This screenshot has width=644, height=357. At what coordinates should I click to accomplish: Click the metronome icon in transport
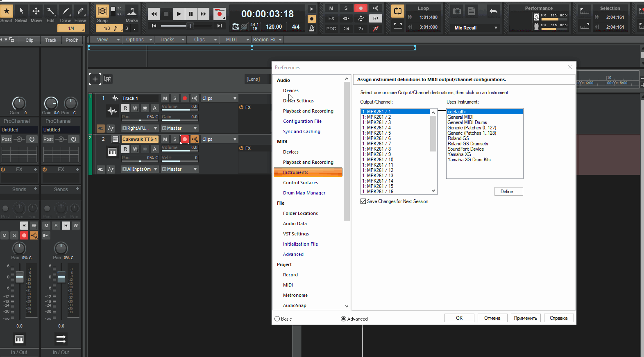312,28
